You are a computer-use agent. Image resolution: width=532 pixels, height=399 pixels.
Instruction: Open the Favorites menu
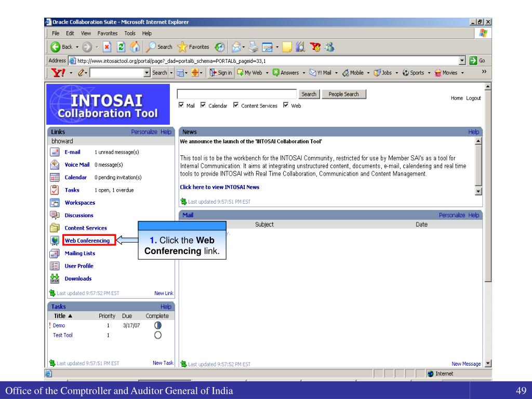[107, 33]
